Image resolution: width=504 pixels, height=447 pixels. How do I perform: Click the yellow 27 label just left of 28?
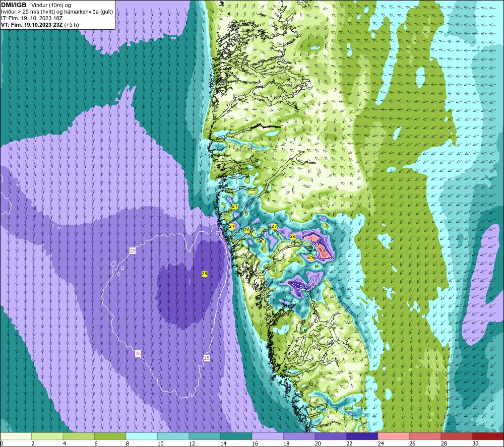pos(232,227)
